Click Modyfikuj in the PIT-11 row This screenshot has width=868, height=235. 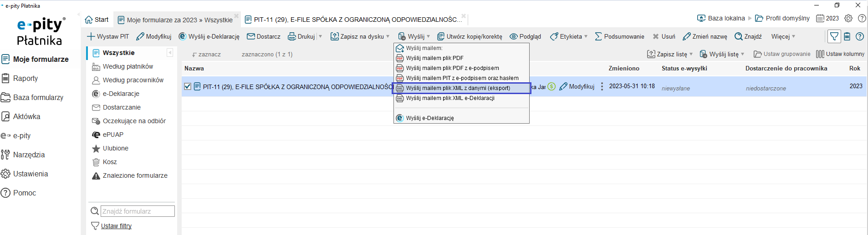click(x=577, y=86)
